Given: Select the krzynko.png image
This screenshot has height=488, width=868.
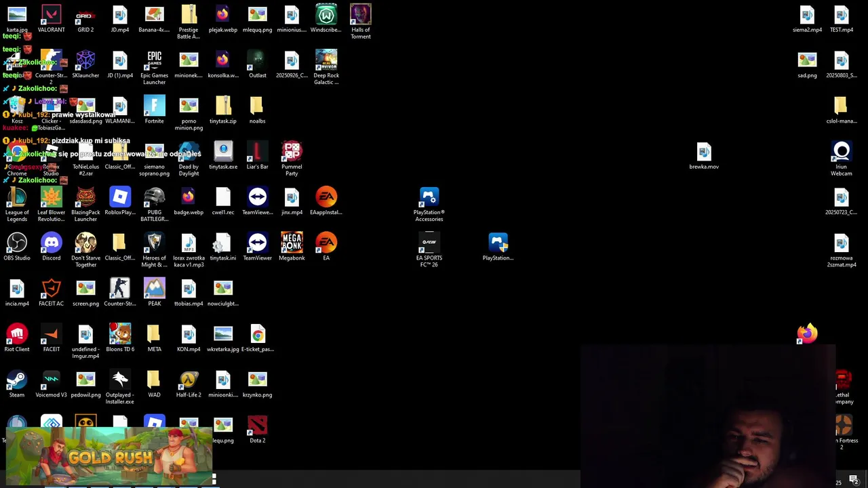Looking at the screenshot, I should [x=258, y=383].
